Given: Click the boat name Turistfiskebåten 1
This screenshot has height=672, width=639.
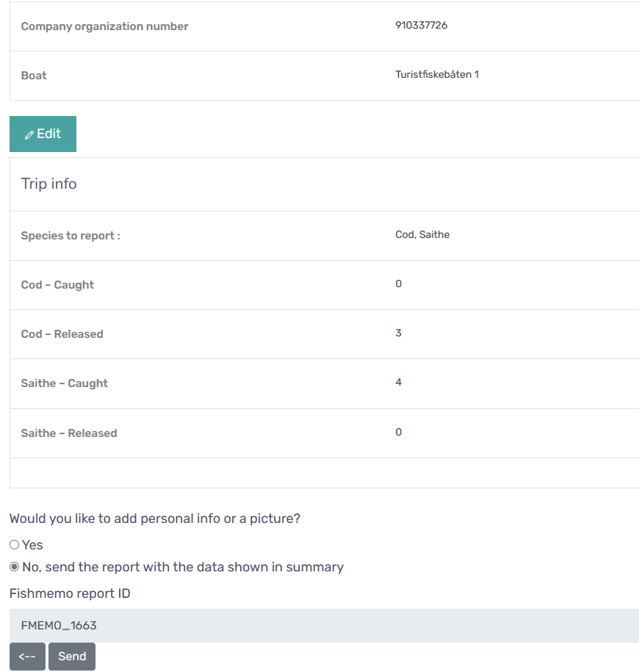Looking at the screenshot, I should coord(437,75).
